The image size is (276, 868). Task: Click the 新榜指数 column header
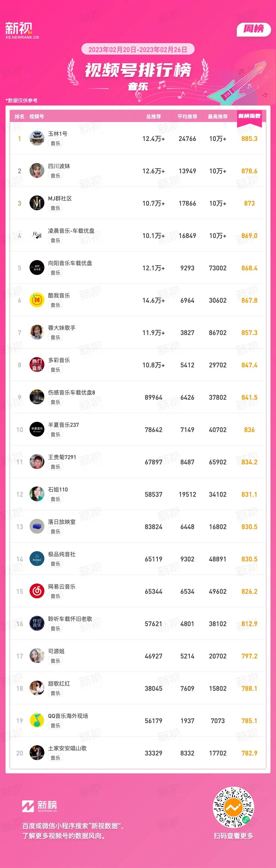click(250, 116)
